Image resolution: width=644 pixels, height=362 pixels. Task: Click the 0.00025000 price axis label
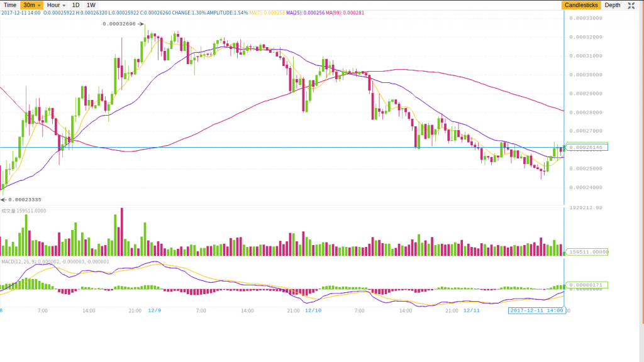coord(586,168)
